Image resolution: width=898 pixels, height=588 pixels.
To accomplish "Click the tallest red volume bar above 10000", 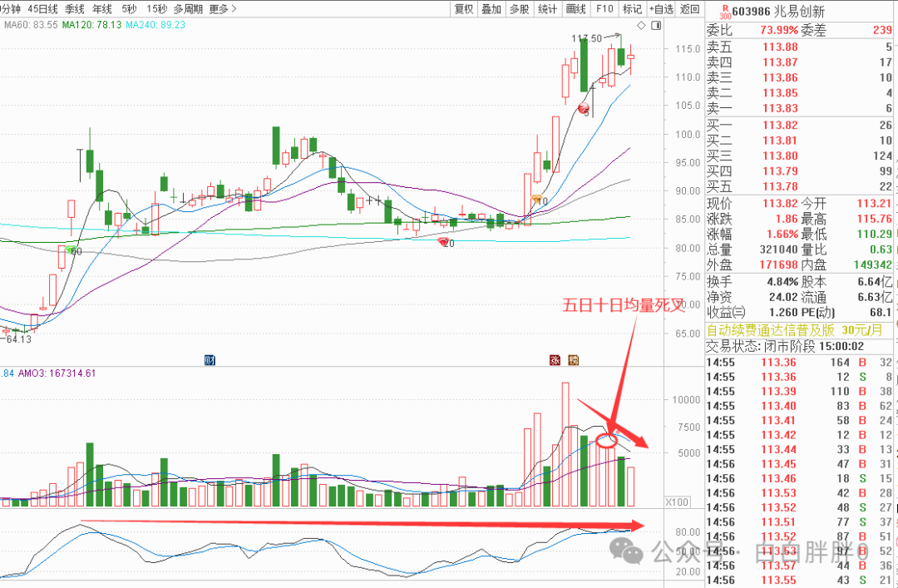I will pyautogui.click(x=565, y=444).
